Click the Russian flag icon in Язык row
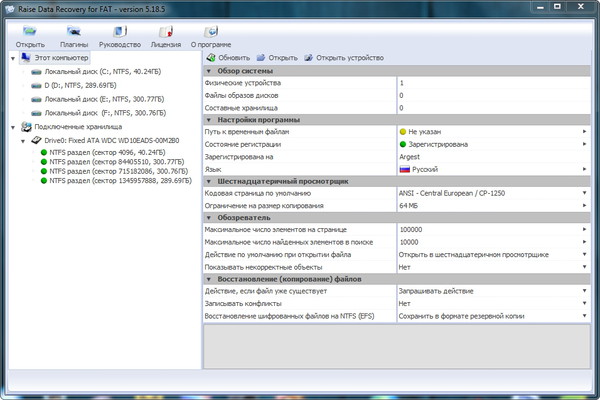The width and height of the screenshot is (600, 400). click(x=404, y=169)
